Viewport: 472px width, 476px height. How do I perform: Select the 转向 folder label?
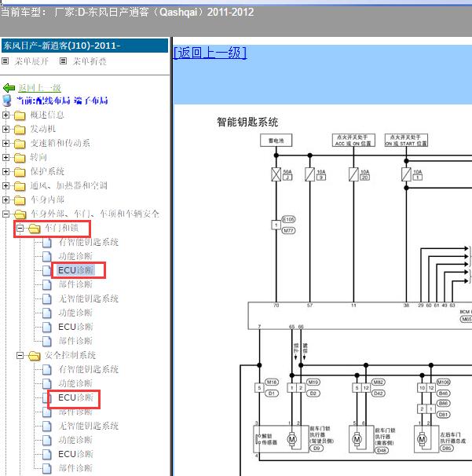click(x=38, y=157)
